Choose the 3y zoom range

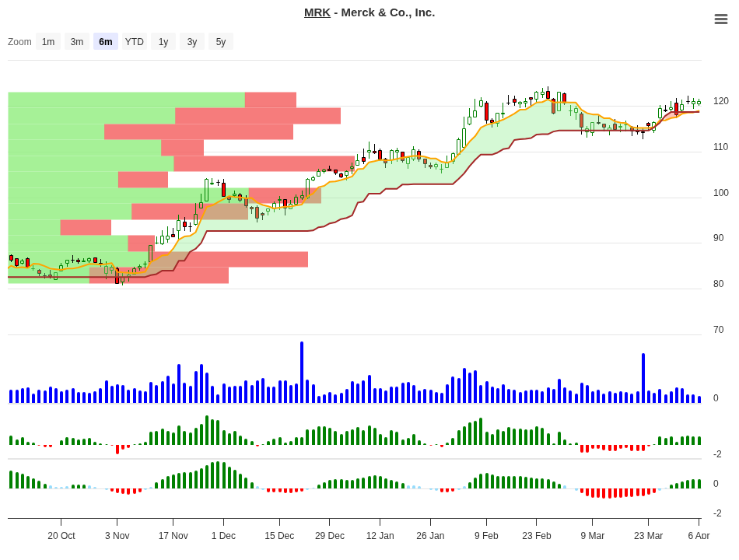pos(192,41)
